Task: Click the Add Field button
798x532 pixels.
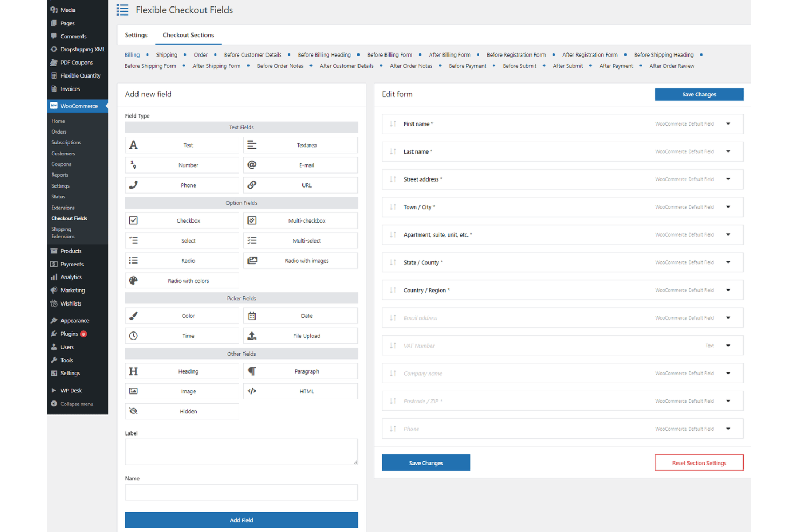Action: pos(242,520)
